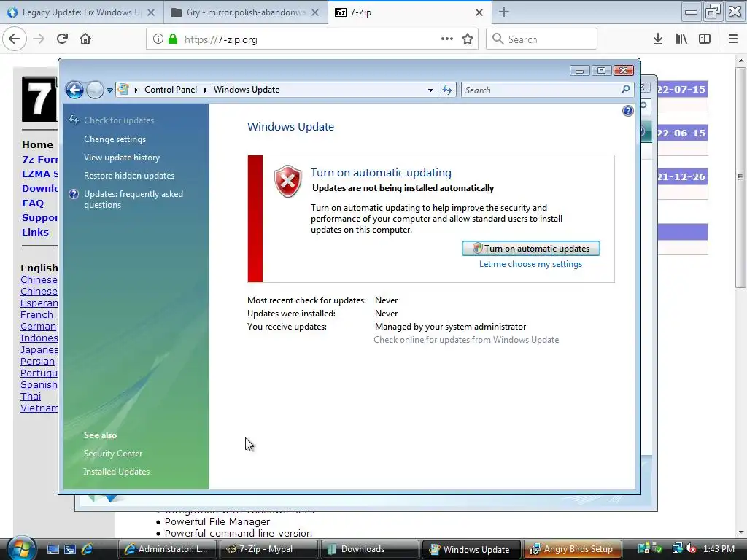Switch to Angry Birds Setup taskbar button
This screenshot has width=747, height=560.
[x=573, y=549]
